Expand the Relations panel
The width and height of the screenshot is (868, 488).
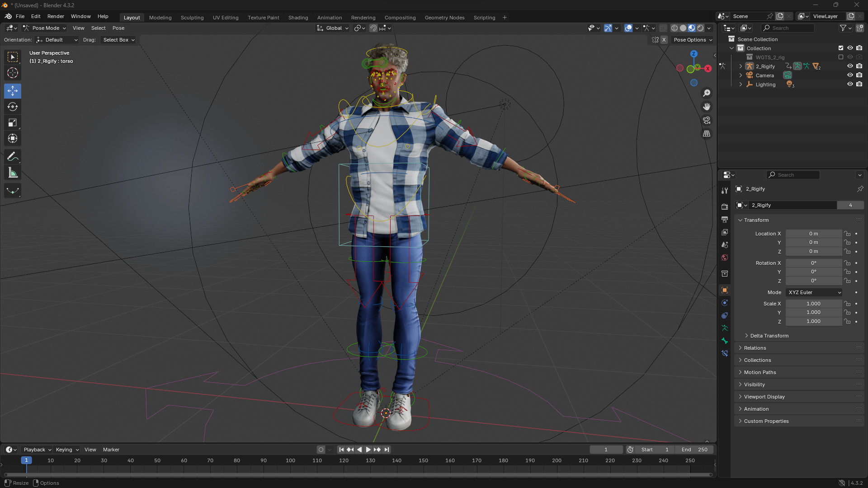pyautogui.click(x=755, y=348)
